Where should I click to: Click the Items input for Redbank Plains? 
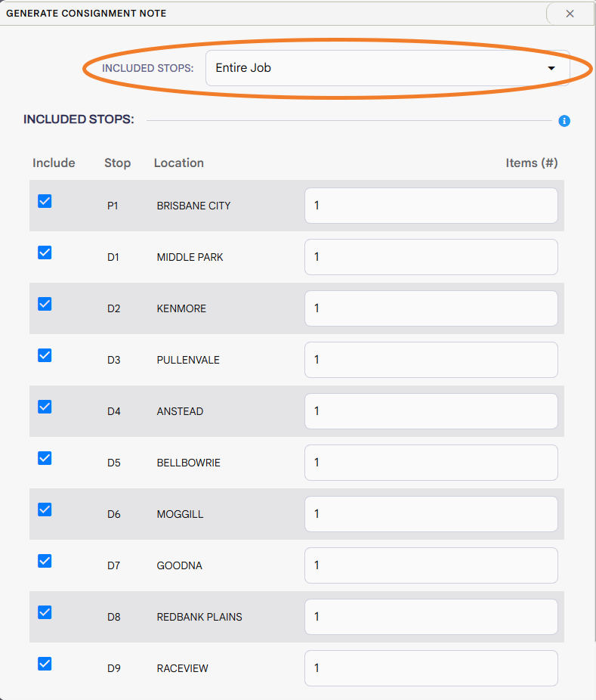coord(431,617)
